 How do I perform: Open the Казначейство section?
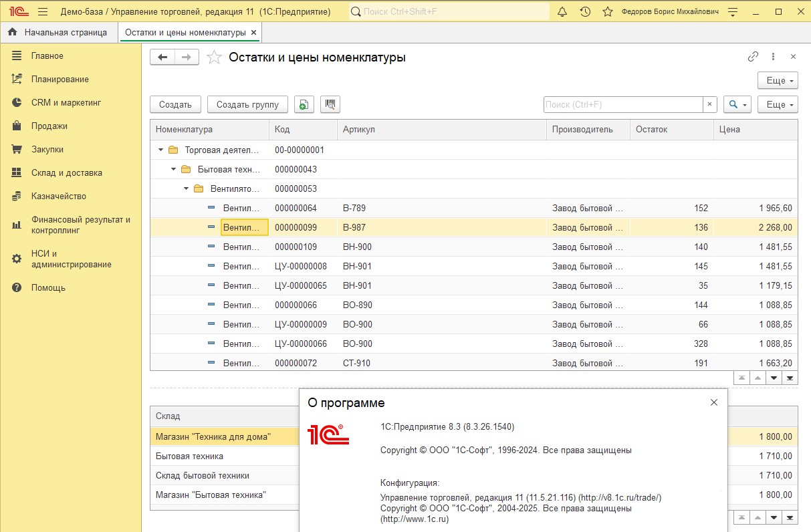click(58, 196)
